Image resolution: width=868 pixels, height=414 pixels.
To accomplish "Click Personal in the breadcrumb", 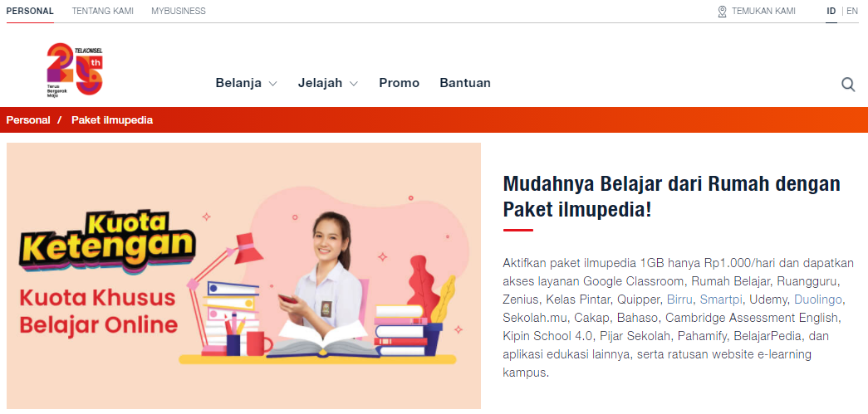I will pos(28,120).
